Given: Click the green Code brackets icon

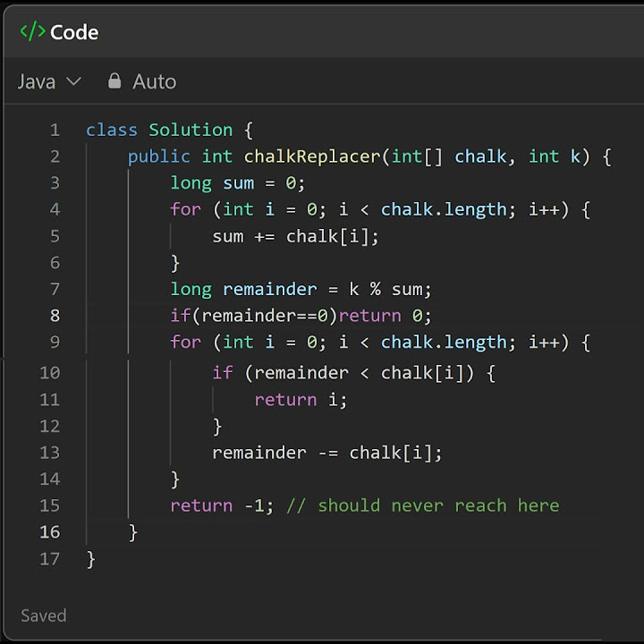Looking at the screenshot, I should coord(32,32).
